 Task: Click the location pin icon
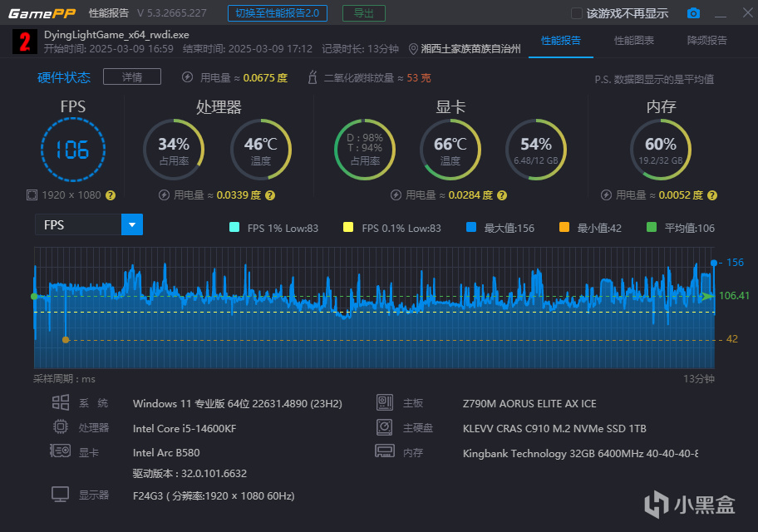coord(413,49)
